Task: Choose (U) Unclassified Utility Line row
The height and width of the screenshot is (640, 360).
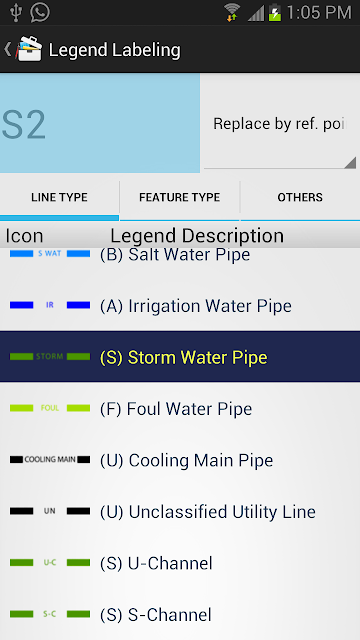Action: click(180, 511)
